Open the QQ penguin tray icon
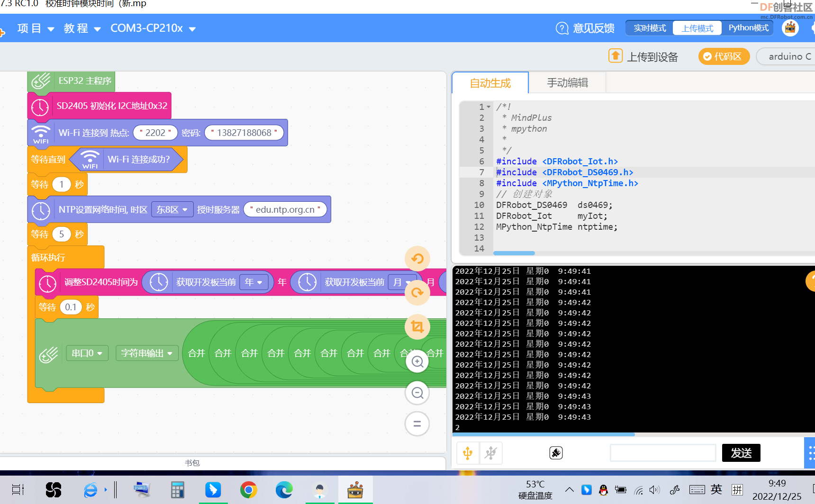Viewport: 815px width, 504px height. point(603,490)
